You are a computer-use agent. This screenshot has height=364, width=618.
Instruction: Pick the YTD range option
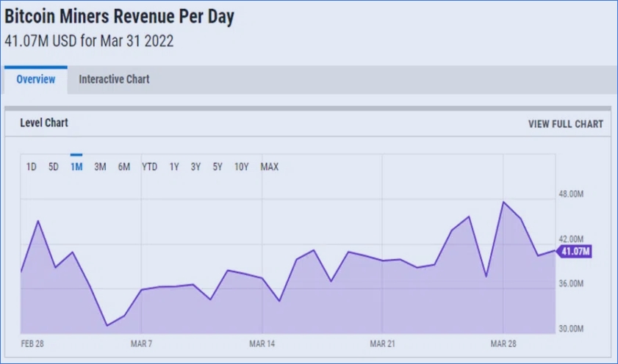click(149, 167)
